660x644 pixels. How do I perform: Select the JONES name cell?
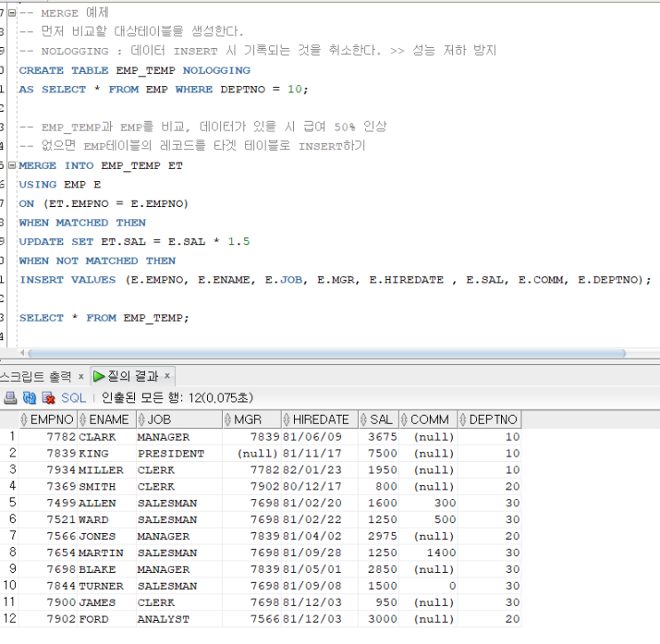[x=107, y=537]
